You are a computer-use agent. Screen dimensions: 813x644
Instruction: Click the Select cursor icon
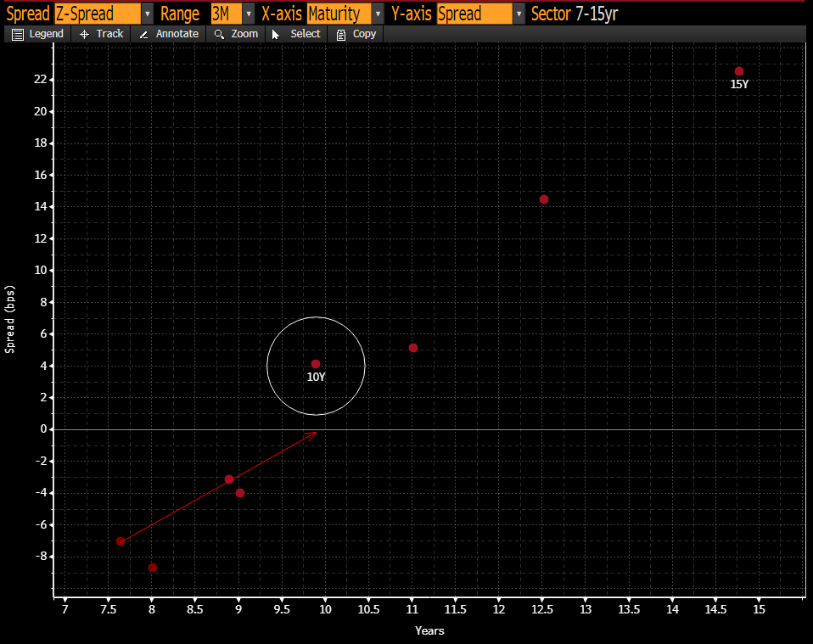pyautogui.click(x=276, y=35)
